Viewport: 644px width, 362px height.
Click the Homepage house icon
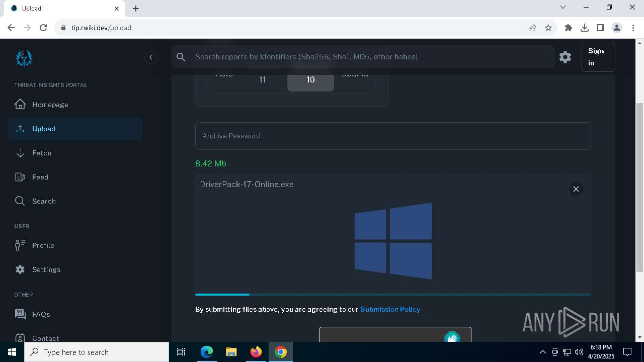coord(20,104)
